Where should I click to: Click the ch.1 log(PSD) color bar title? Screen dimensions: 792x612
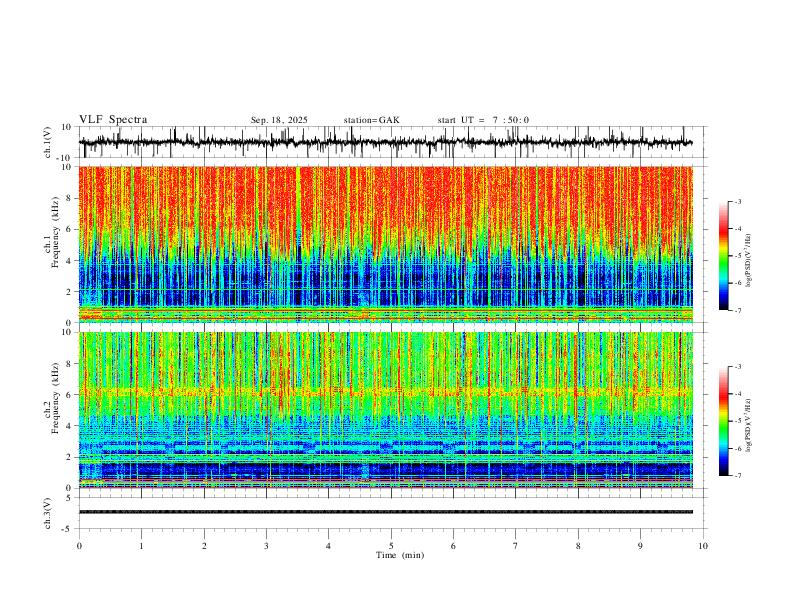[748, 261]
